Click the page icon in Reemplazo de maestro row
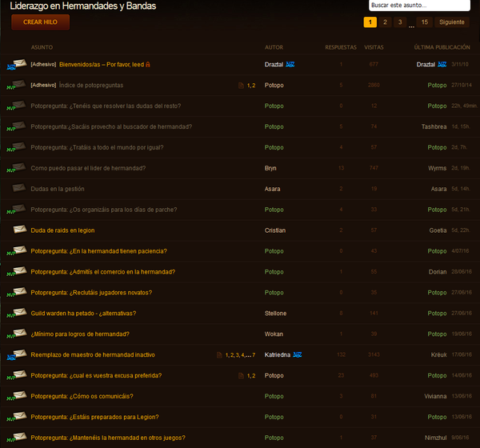 [x=219, y=355]
